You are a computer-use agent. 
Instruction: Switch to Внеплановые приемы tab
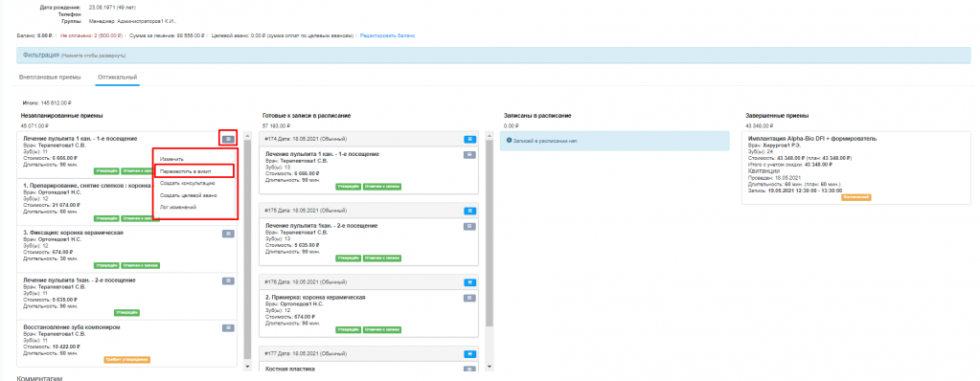click(50, 78)
